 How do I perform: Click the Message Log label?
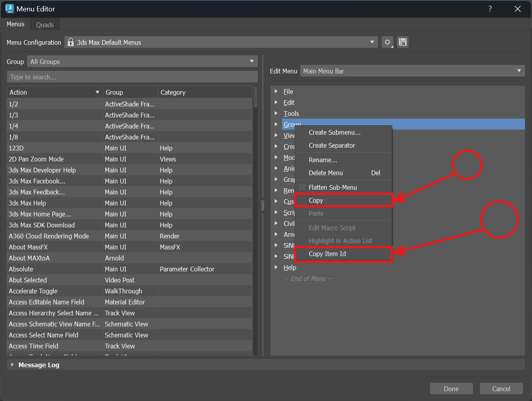(x=39, y=365)
